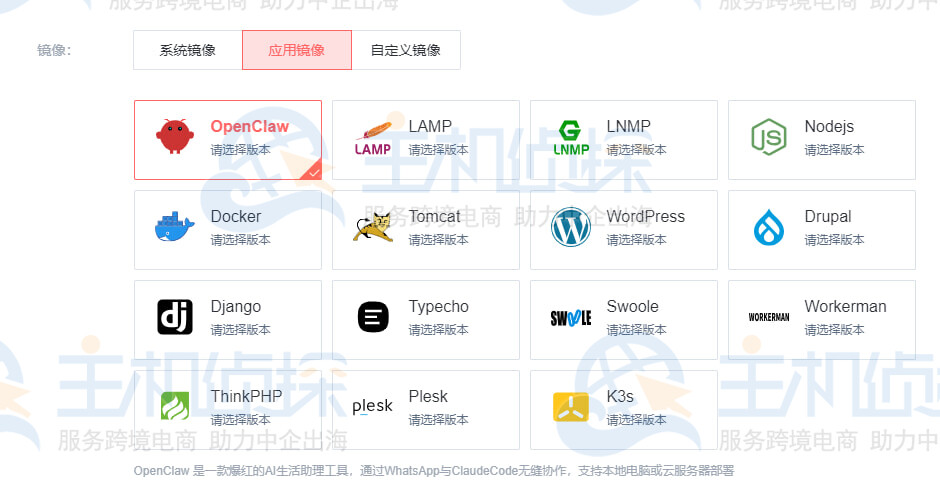The image size is (940, 502).
Task: Click the Workerman image name
Action: pyautogui.click(x=845, y=306)
